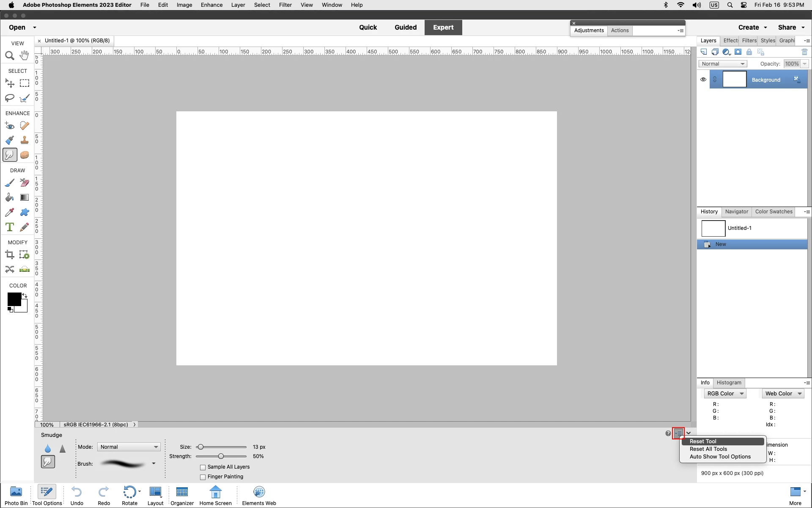Select the Paint Bucket tool

click(9, 197)
